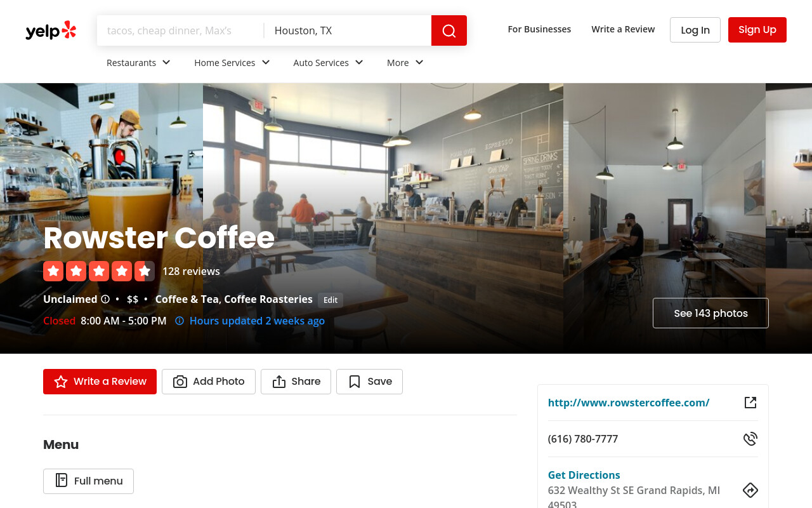This screenshot has width=812, height=508.
Task: Click the $$ price range text
Action: pos(133,299)
